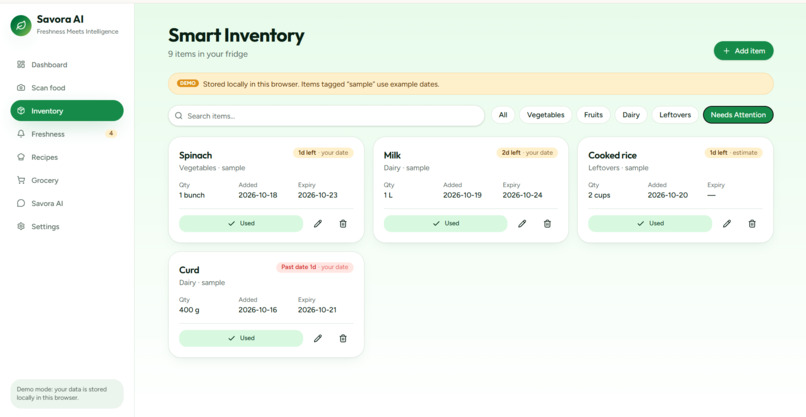Click the Cooked rice card title

612,155
